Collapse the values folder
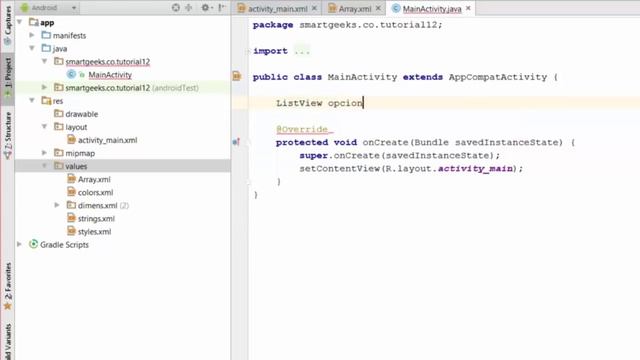 (44, 166)
